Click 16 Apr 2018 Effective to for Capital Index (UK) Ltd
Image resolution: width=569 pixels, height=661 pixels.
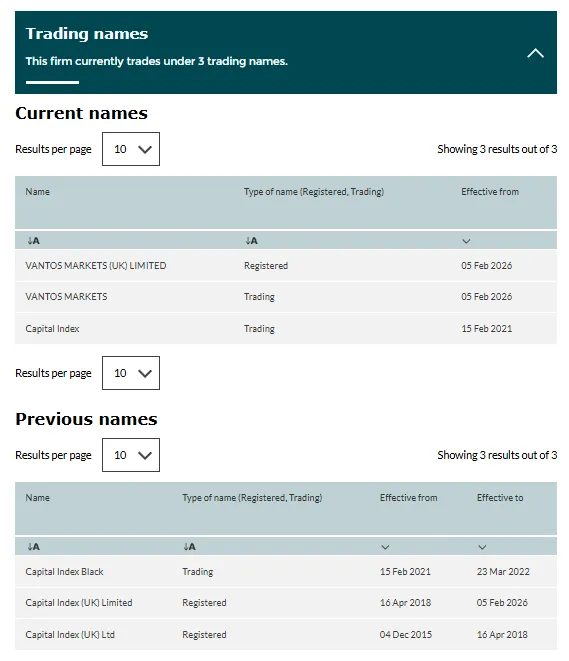(502, 634)
